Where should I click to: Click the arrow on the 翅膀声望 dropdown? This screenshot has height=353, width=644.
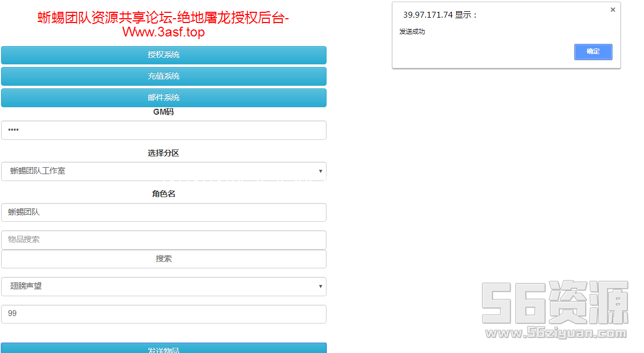coord(320,287)
